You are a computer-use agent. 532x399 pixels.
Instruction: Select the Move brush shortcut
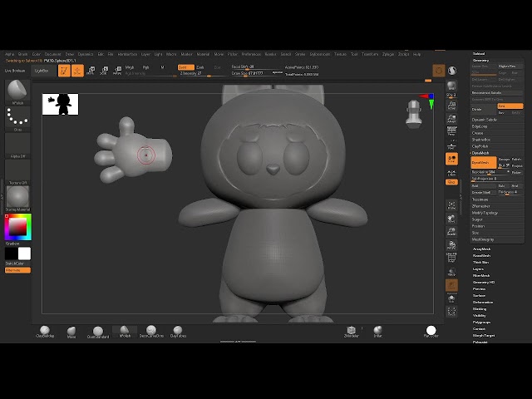[71, 332]
